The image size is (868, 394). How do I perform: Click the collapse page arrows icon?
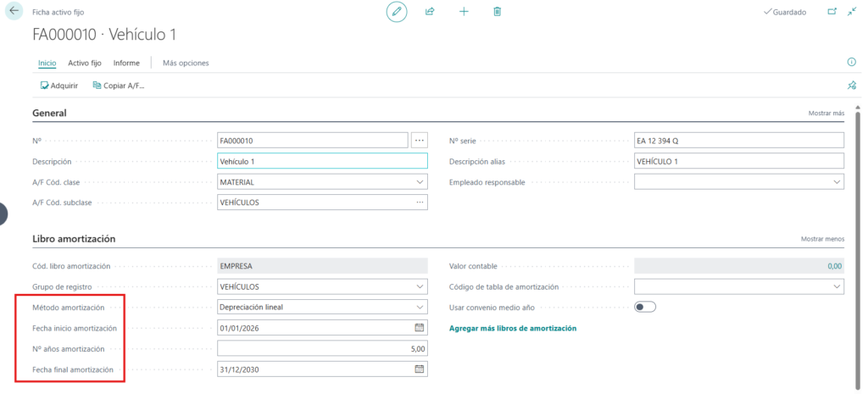point(851,12)
